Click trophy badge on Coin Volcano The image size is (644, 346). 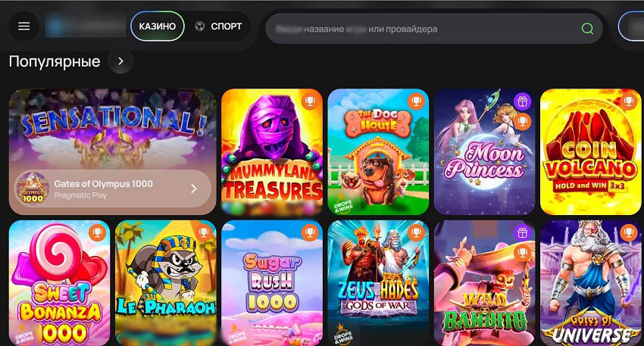click(628, 101)
